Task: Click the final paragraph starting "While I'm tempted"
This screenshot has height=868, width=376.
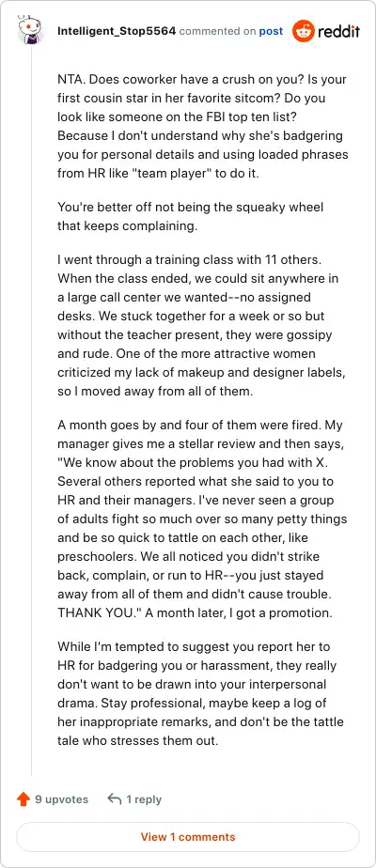Action: (x=200, y=693)
